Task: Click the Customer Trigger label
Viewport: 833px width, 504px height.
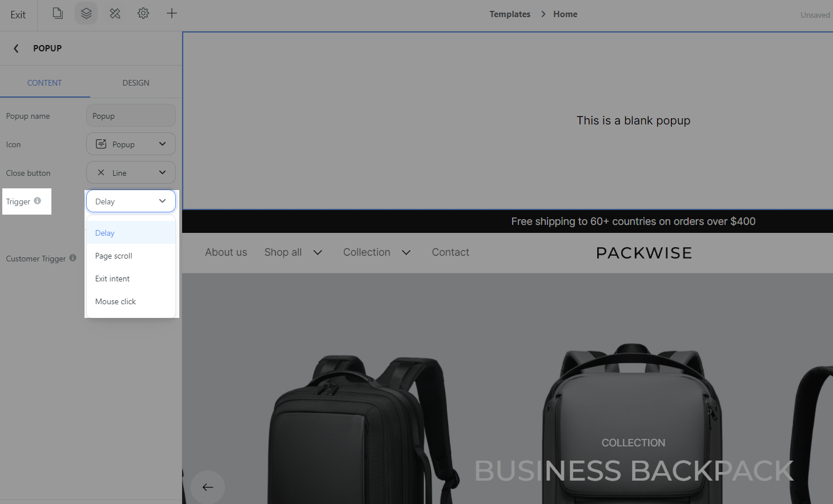Action: 36,259
